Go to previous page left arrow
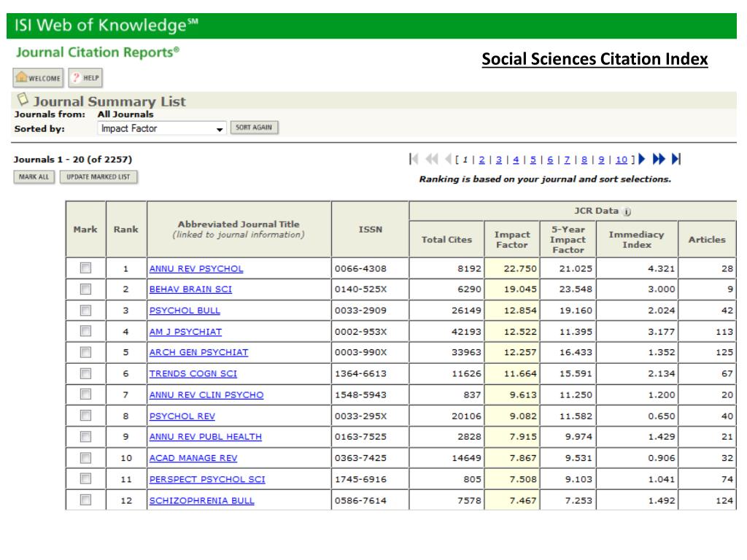Image resolution: width=747 pixels, height=560 pixels. (x=448, y=158)
